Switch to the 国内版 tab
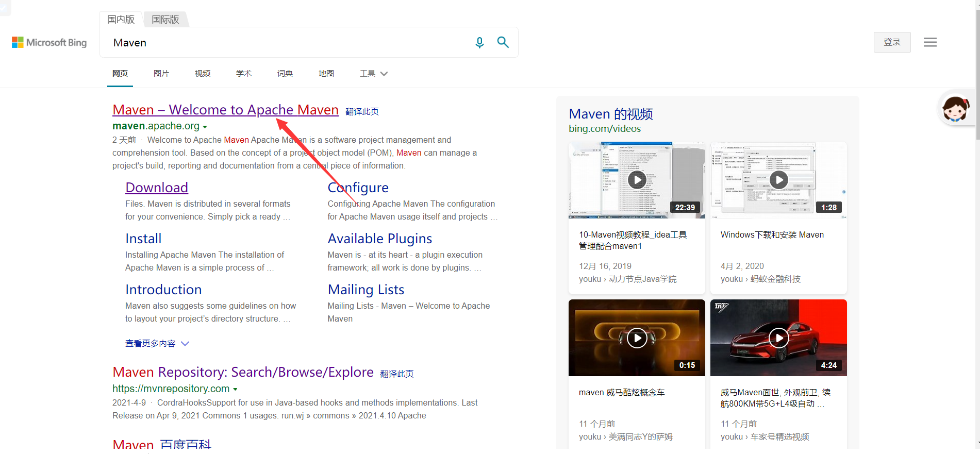The height and width of the screenshot is (454, 980). (121, 20)
